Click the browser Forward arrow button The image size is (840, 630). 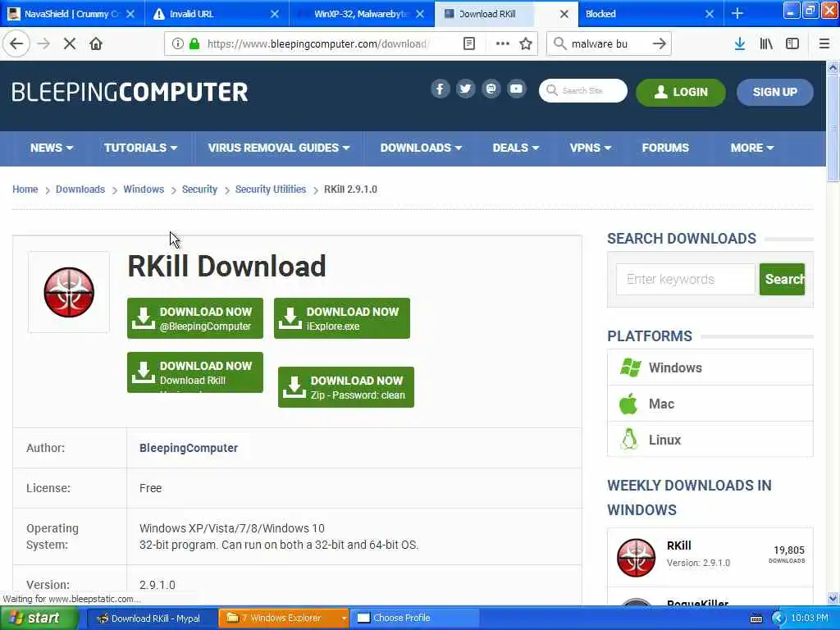tap(43, 44)
